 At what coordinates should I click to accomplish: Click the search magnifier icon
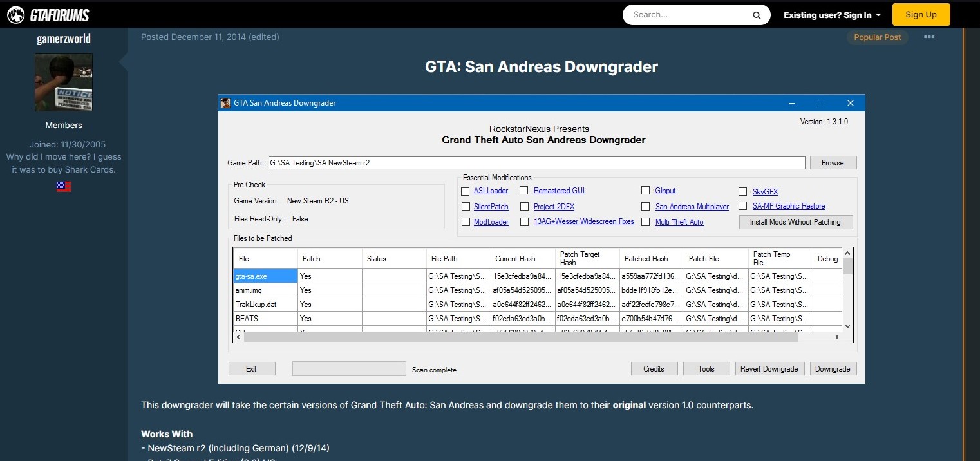(x=757, y=15)
